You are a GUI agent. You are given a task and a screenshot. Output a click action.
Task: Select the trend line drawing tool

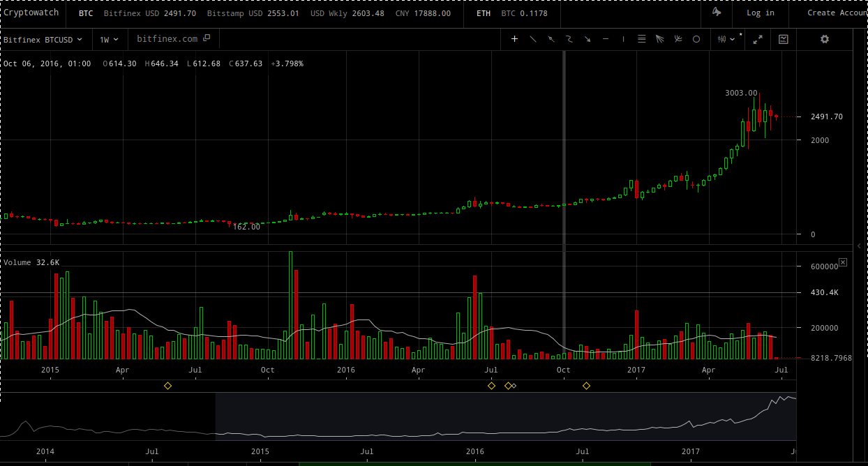click(x=533, y=39)
